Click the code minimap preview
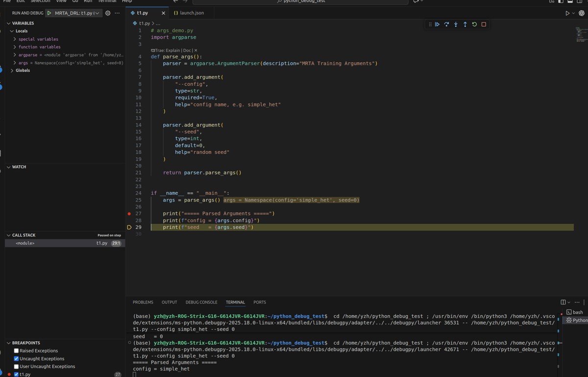The height and width of the screenshot is (377, 588). point(581,34)
